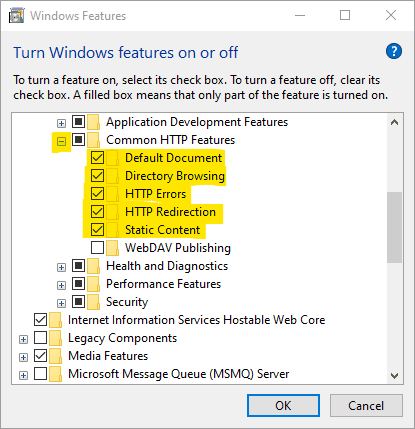Collapse the Common HTTP Features node

61,142
